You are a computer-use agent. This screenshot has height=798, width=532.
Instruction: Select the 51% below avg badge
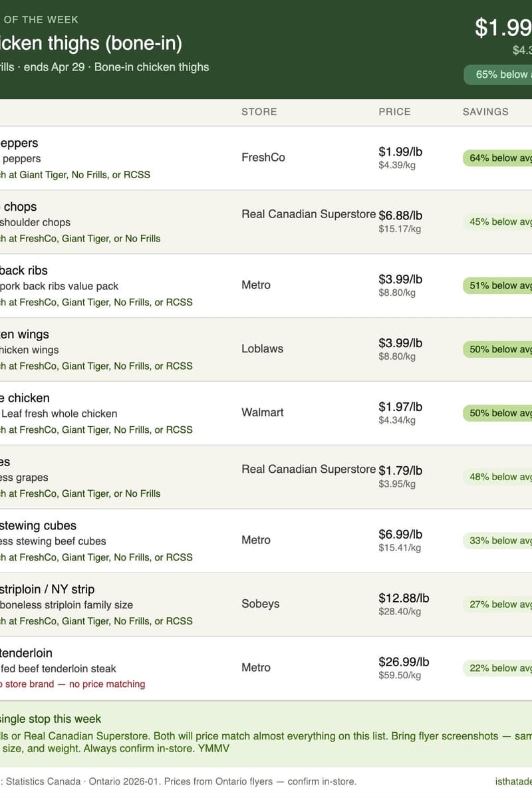(x=499, y=286)
